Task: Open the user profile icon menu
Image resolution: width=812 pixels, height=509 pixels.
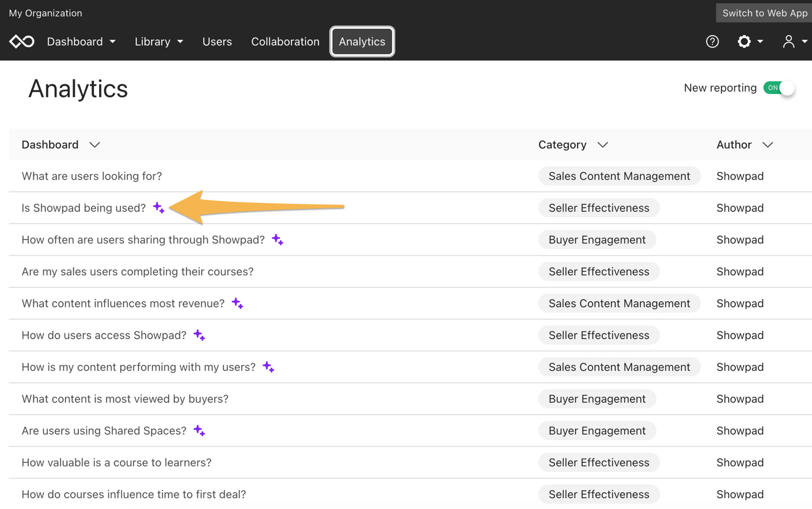Action: pyautogui.click(x=794, y=41)
